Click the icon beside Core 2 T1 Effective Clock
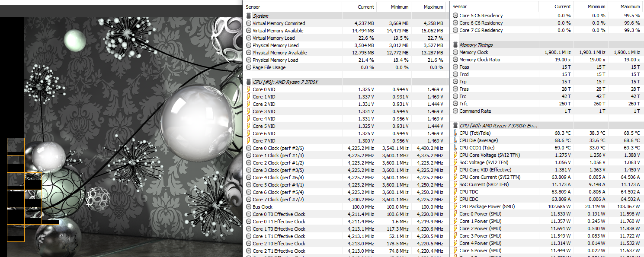Screen dimensions: 644x257 point(248,251)
